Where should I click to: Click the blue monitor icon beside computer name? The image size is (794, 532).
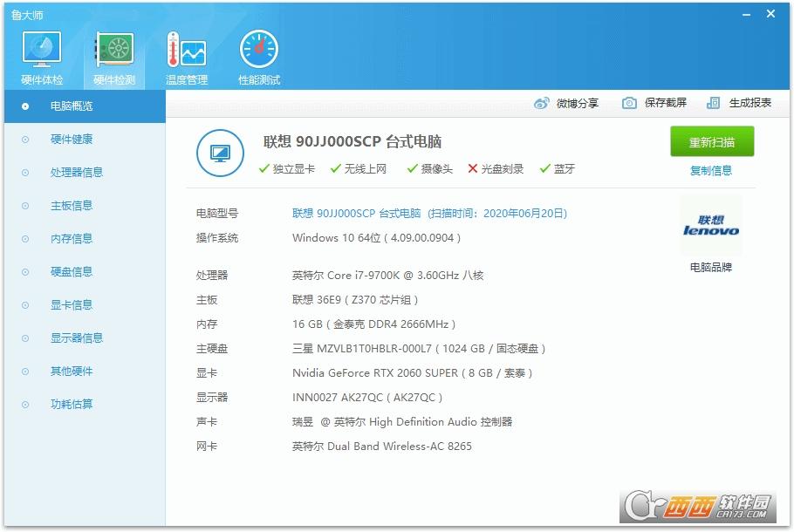coord(220,153)
